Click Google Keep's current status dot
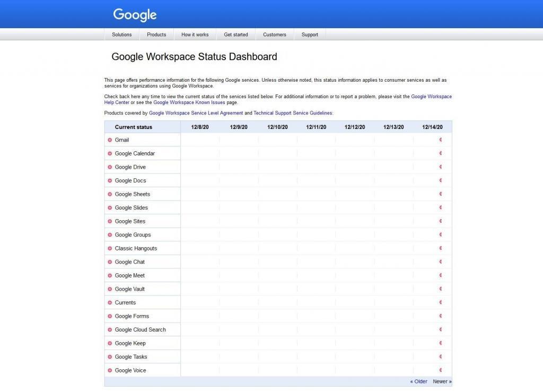 click(x=110, y=344)
